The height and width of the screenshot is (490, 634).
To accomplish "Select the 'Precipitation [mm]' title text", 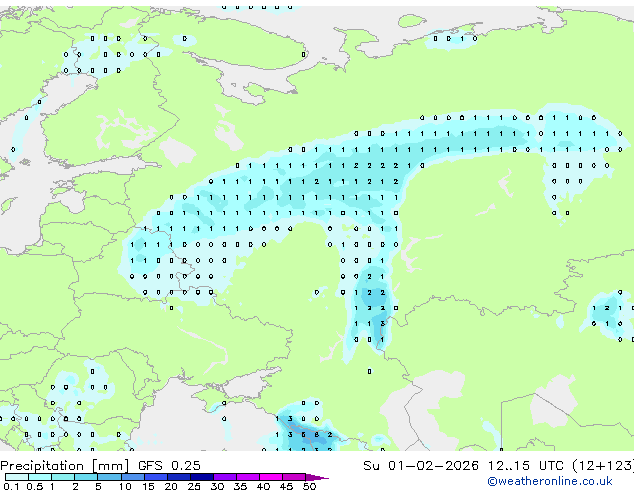I will point(65,466).
